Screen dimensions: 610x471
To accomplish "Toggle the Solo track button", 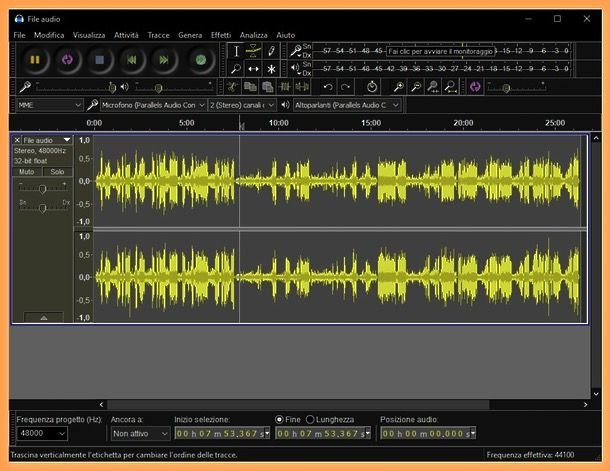I will [57, 172].
